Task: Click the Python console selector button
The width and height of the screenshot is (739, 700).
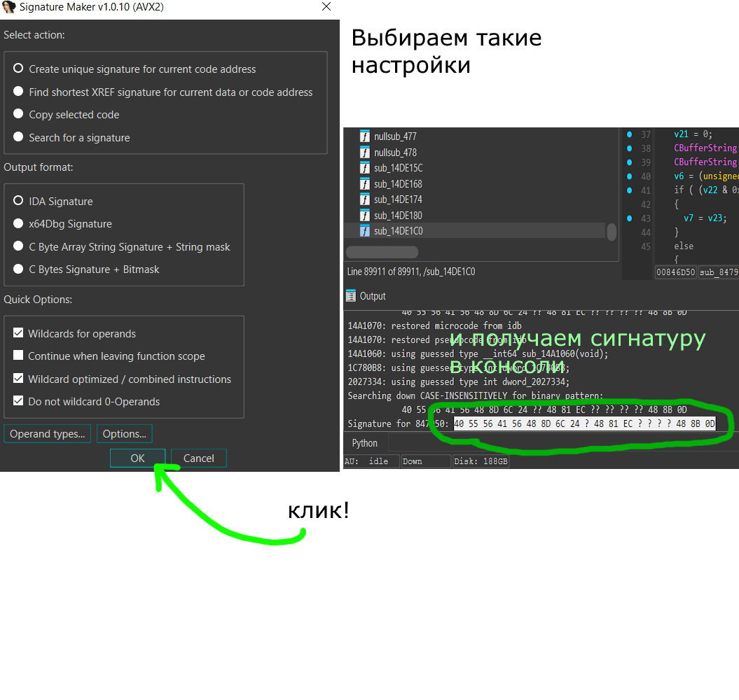Action: click(x=365, y=443)
